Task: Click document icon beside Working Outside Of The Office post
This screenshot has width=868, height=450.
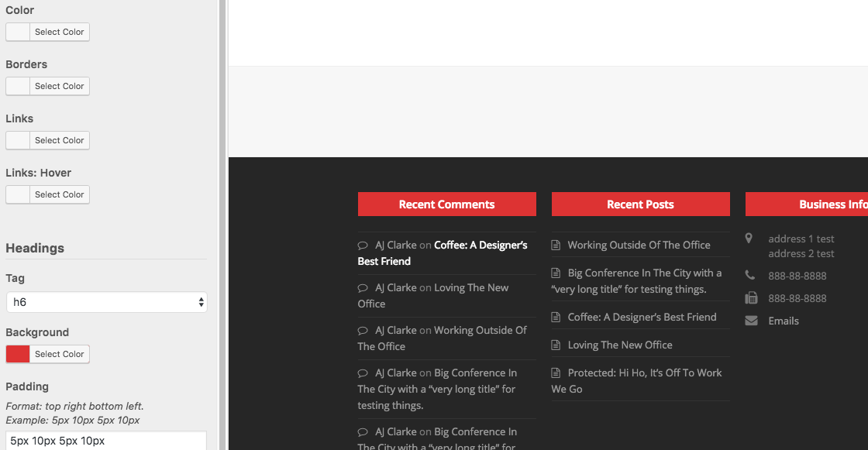Action: click(556, 245)
